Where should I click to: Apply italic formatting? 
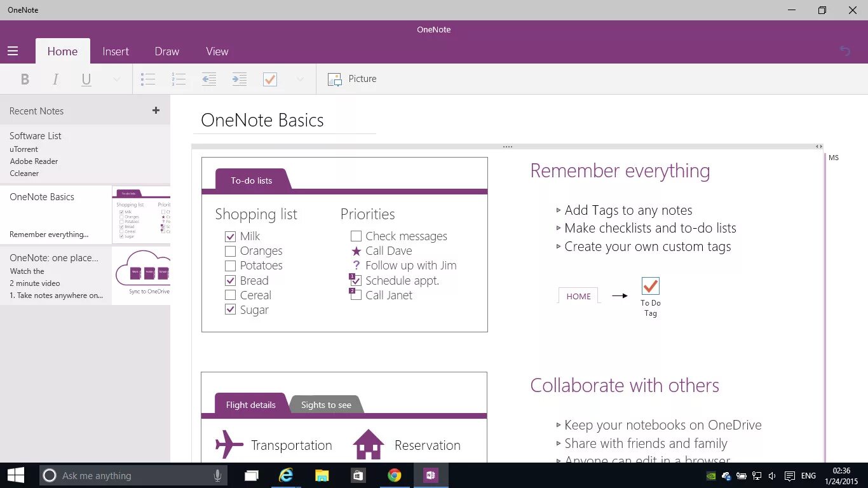(x=55, y=79)
